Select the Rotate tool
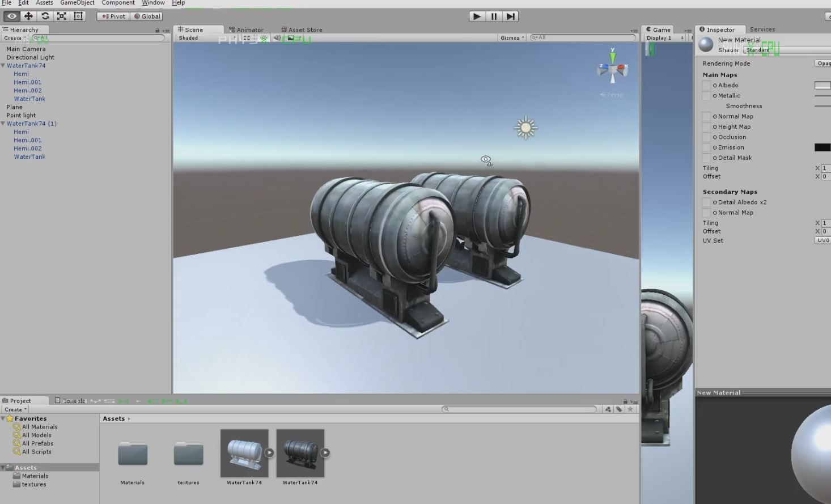Image resolution: width=831 pixels, height=504 pixels. click(45, 16)
